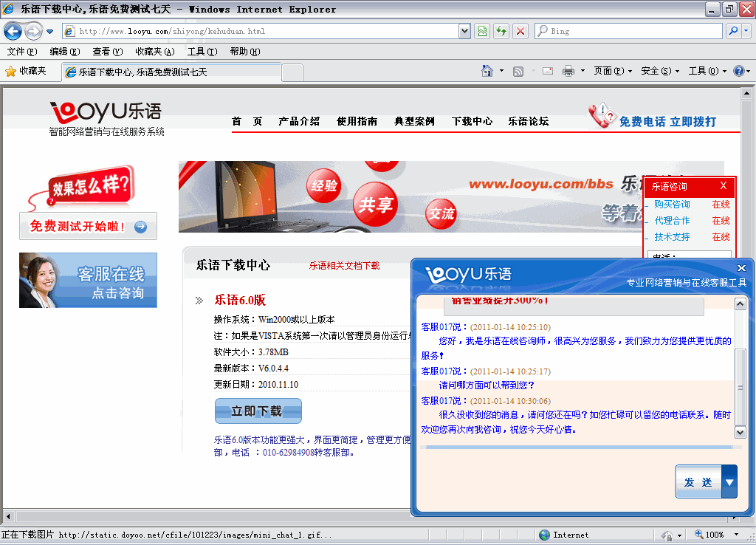Open the 工具(T) menu

click(202, 52)
